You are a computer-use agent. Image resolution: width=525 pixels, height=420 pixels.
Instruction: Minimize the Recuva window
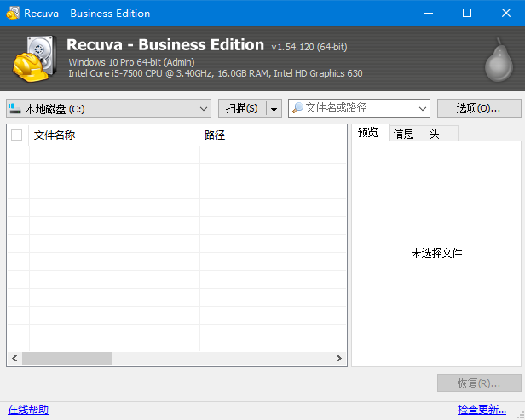tap(429, 13)
